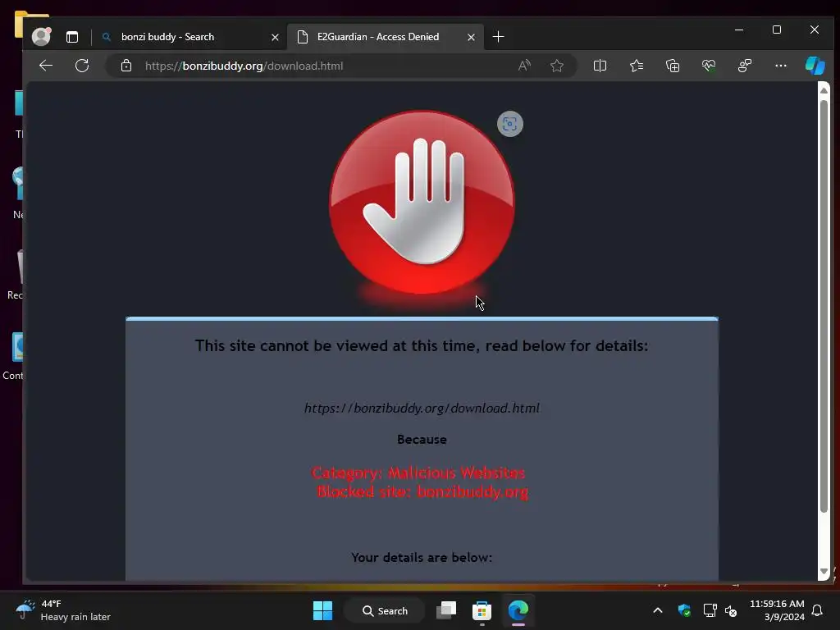Minimize the Edge browser window
The width and height of the screenshot is (840, 630).
tap(739, 30)
